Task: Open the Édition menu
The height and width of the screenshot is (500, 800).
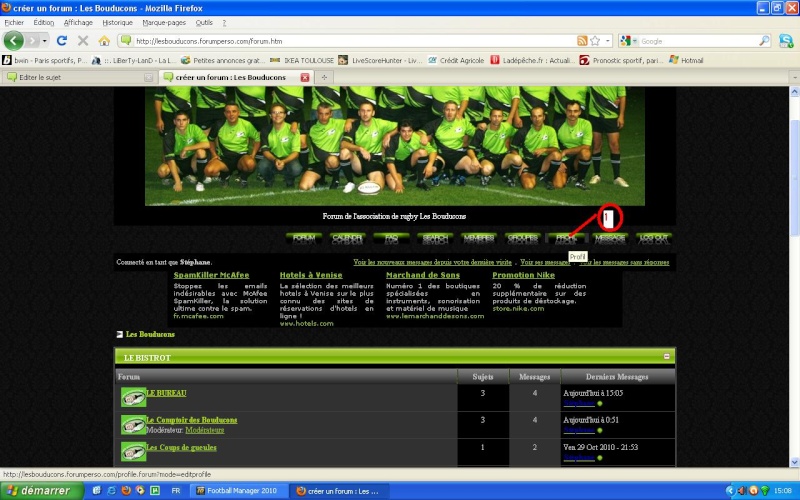Action: tap(43, 22)
